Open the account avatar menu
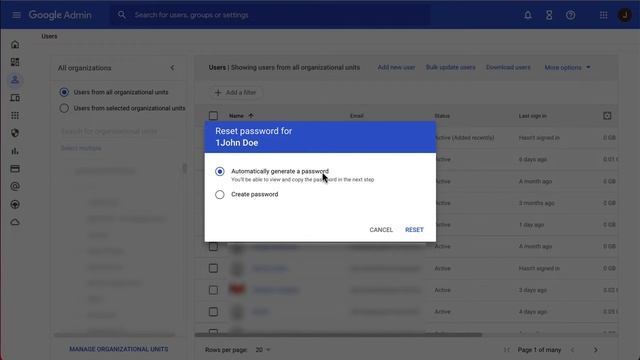Image resolution: width=640 pixels, height=360 pixels. coord(624,15)
